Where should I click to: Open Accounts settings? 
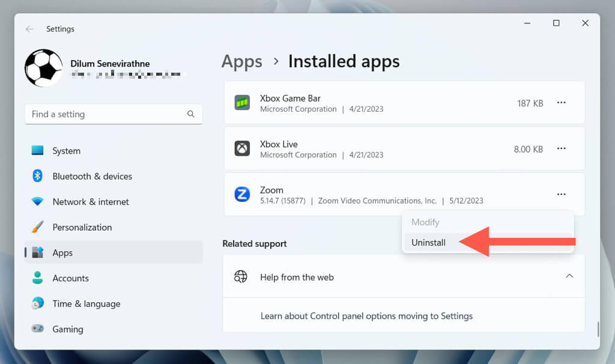click(114, 278)
